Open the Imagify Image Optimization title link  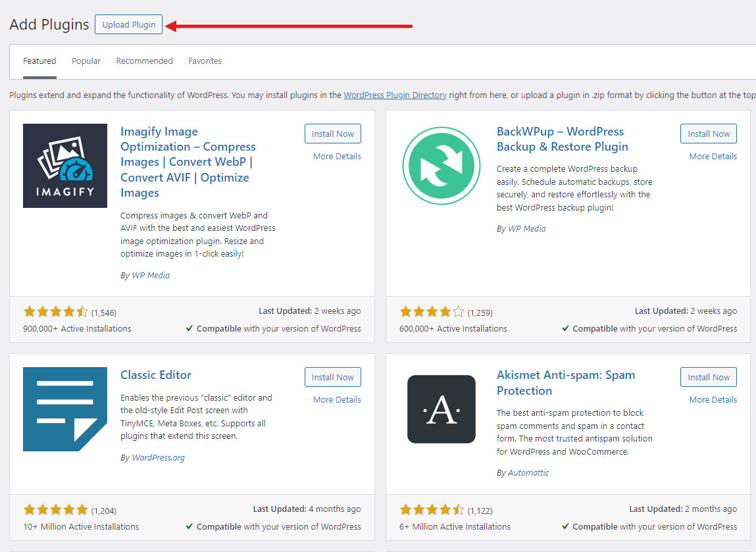188,162
